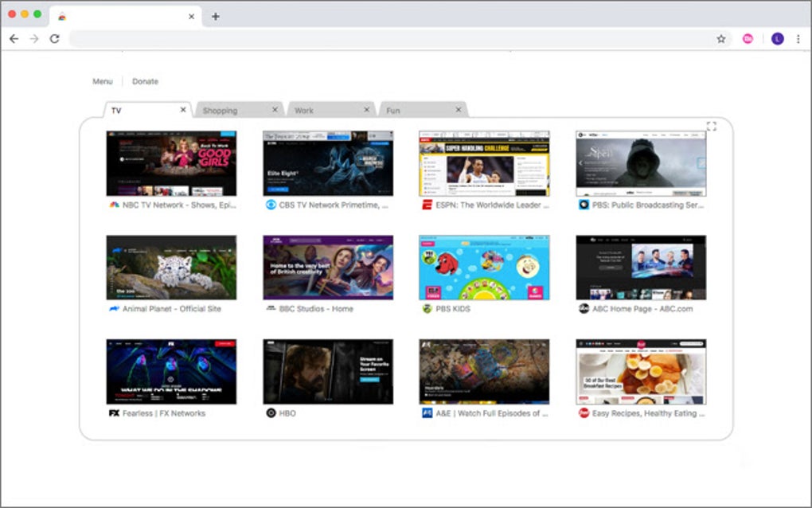
Task: Open the browser profile avatar menu
Action: [x=778, y=38]
